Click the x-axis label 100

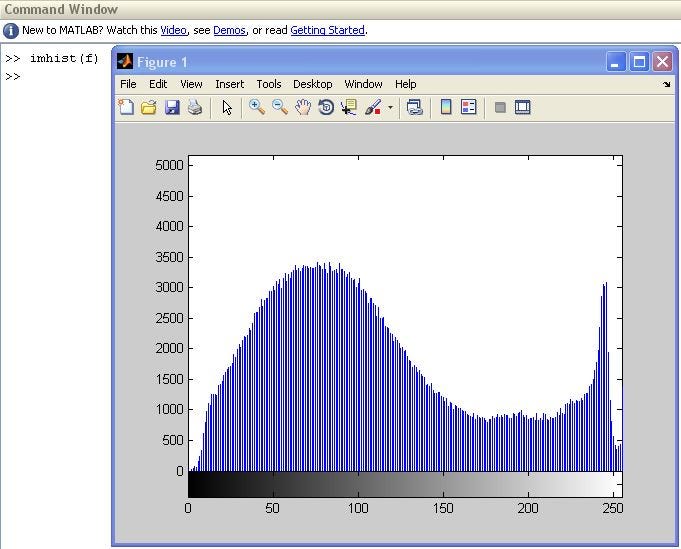tap(358, 508)
